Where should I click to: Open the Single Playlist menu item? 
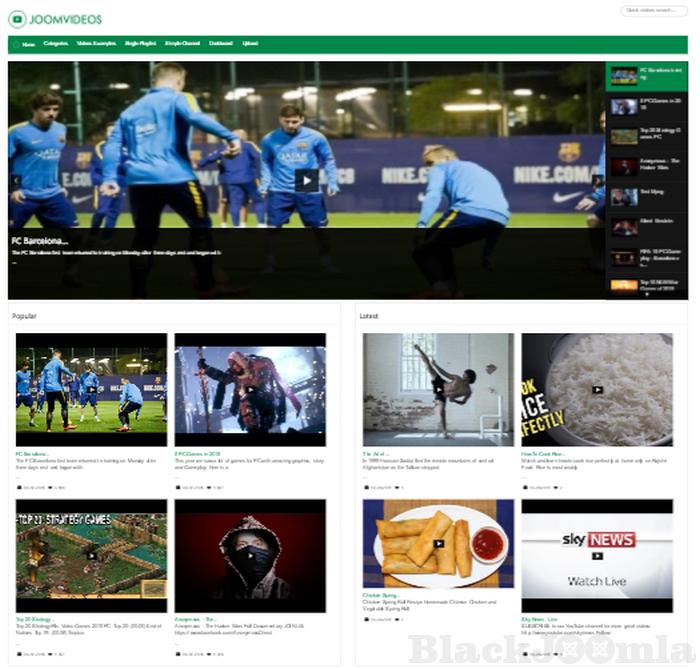coord(141,44)
